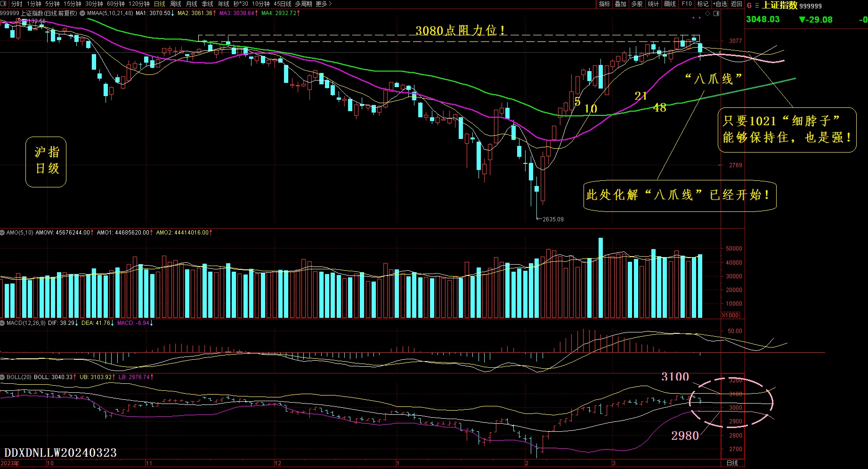Select the 日线 daily chart tab

(160, 4)
